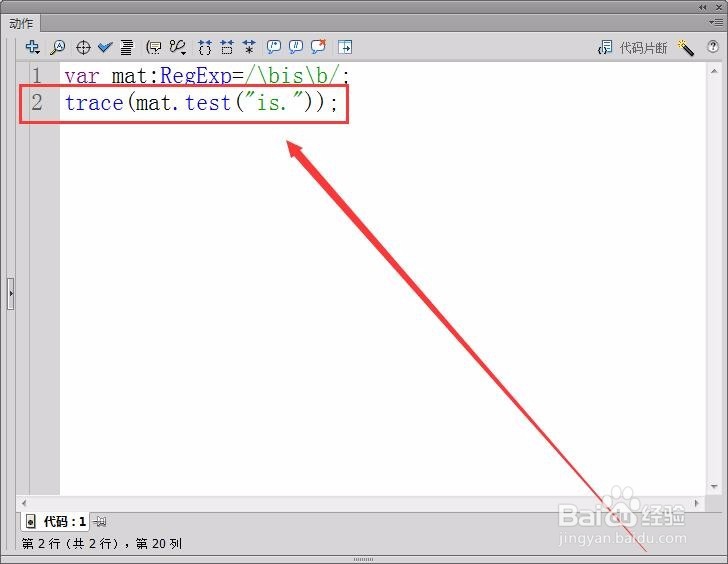Viewport: 728px width, 564px height.
Task: Toggle the script toolbox panel icon
Action: click(x=345, y=47)
